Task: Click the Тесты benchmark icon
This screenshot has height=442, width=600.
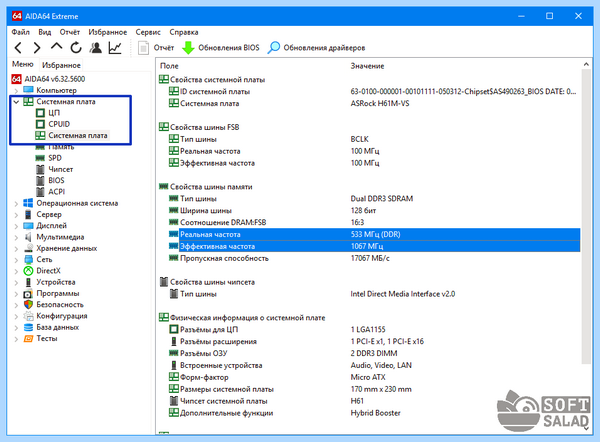Action: [x=28, y=339]
